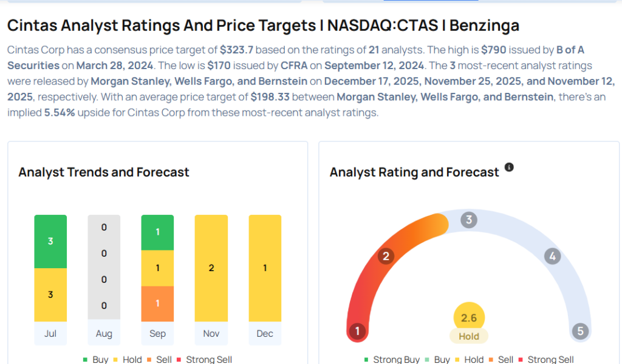Click the Hold rating badge under 2.6
Viewport: 622px width, 364px height.
[469, 337]
